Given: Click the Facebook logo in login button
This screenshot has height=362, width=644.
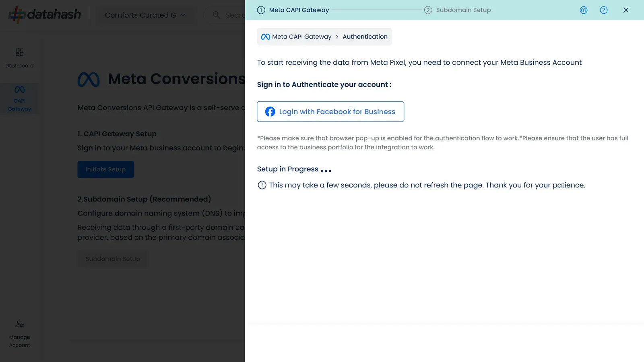Looking at the screenshot, I should click(270, 112).
